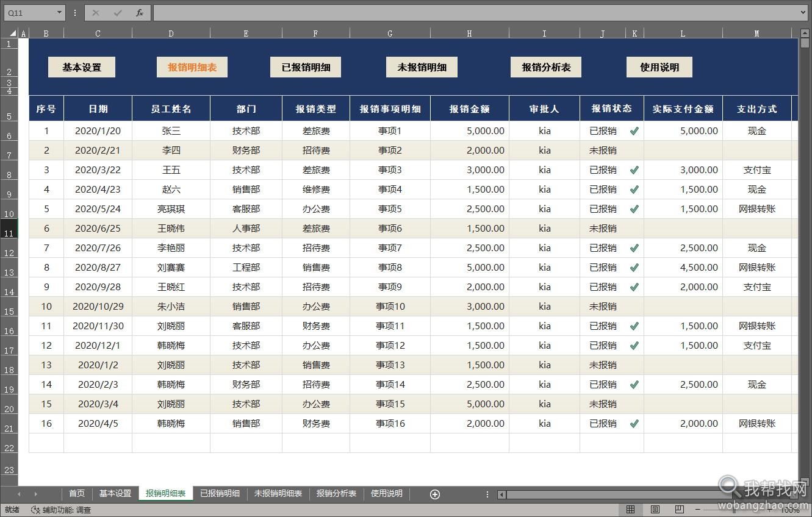Image resolution: width=812 pixels, height=517 pixels.
Task: Click the green checkmark in 刘赛赛's row
Action: (x=634, y=267)
